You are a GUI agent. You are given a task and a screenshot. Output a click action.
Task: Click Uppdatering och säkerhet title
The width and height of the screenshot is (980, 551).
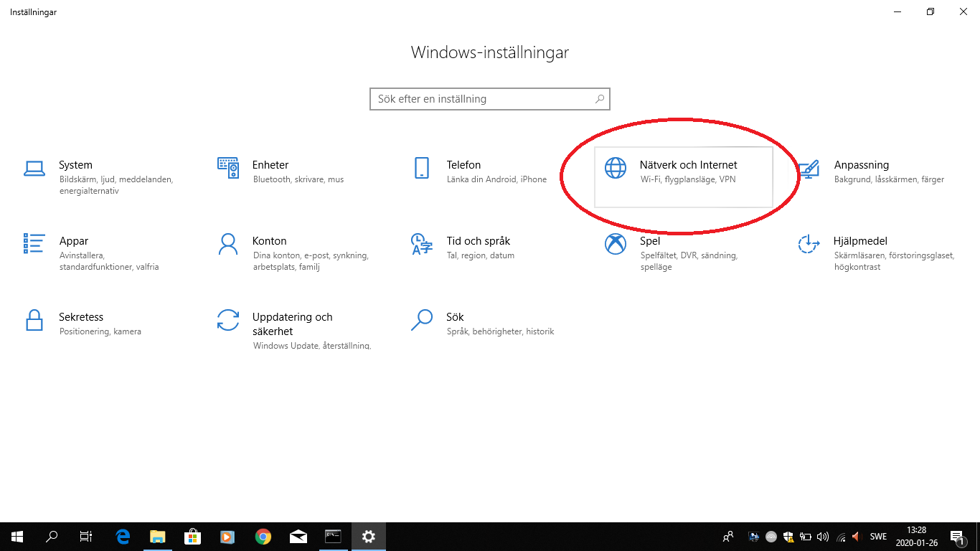292,324
